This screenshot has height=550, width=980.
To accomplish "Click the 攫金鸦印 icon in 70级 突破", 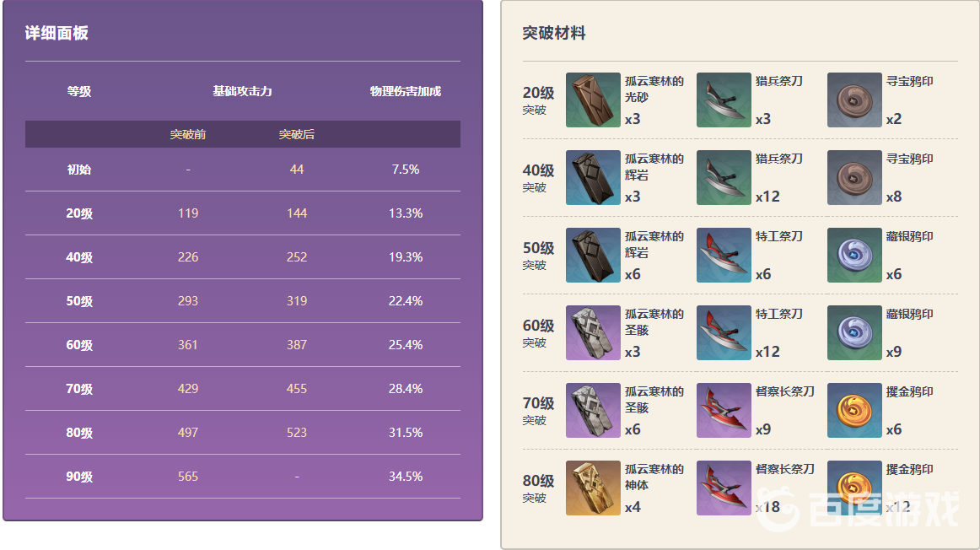I will click(854, 411).
